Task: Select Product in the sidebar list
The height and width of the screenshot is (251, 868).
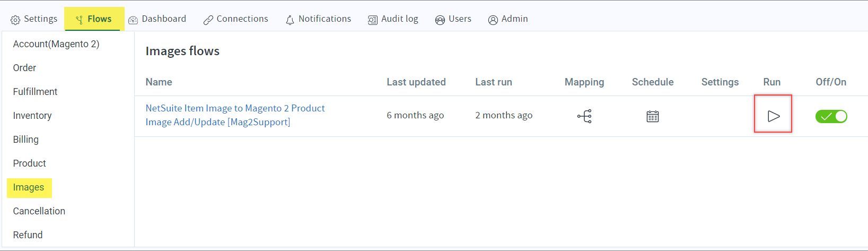Action: pyautogui.click(x=30, y=163)
